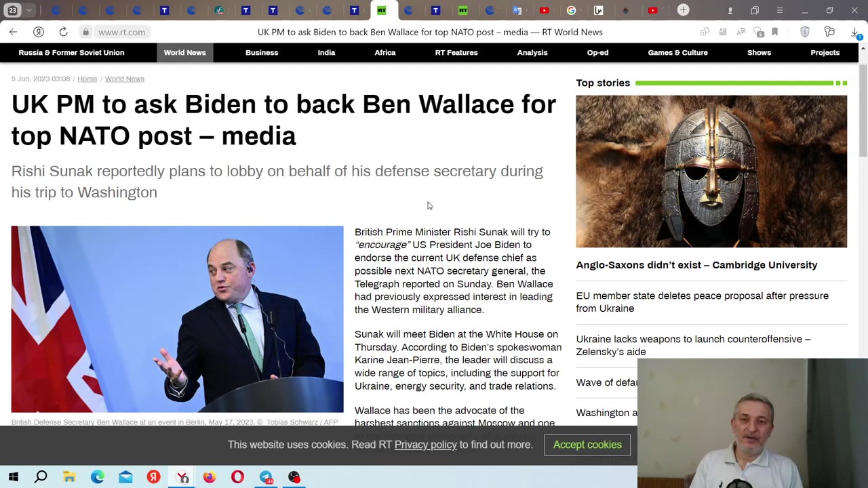Open the Top stories heading

[603, 83]
